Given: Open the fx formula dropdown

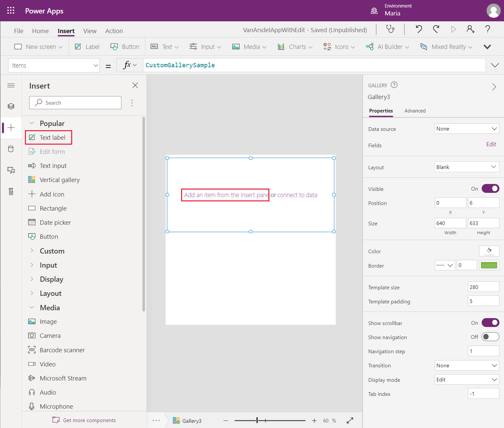Looking at the screenshot, I should tap(130, 65).
